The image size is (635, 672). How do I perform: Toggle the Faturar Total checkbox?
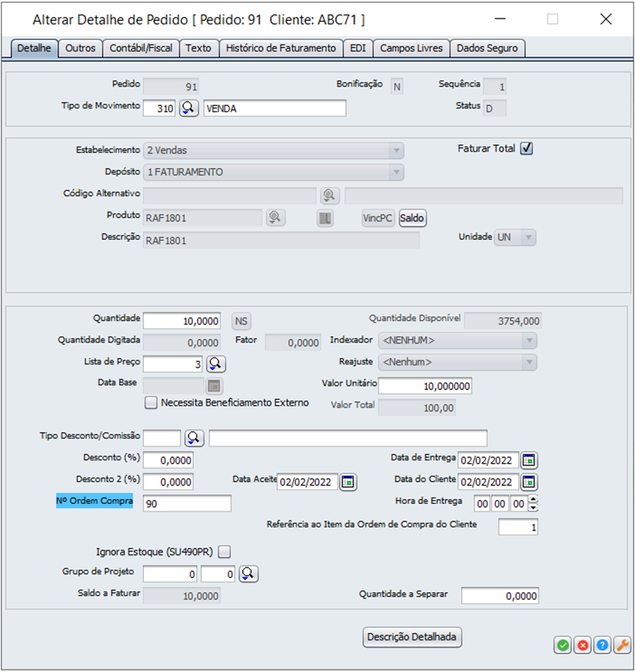point(527,148)
